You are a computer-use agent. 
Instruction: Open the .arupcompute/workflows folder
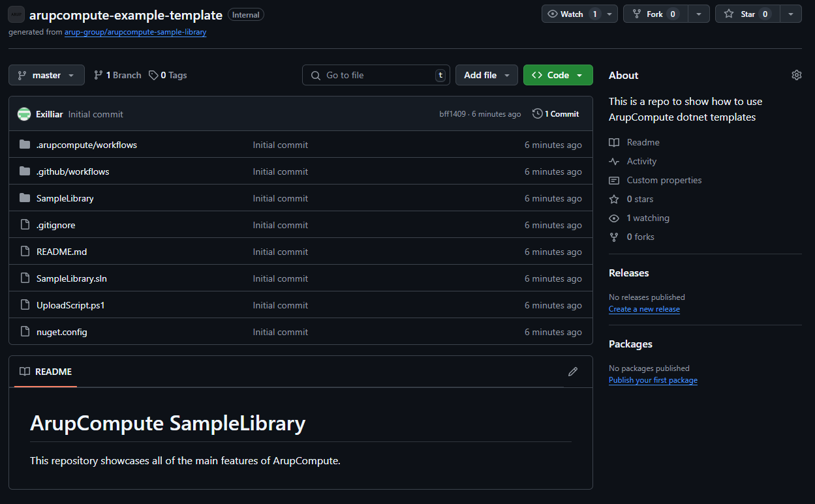click(x=87, y=145)
